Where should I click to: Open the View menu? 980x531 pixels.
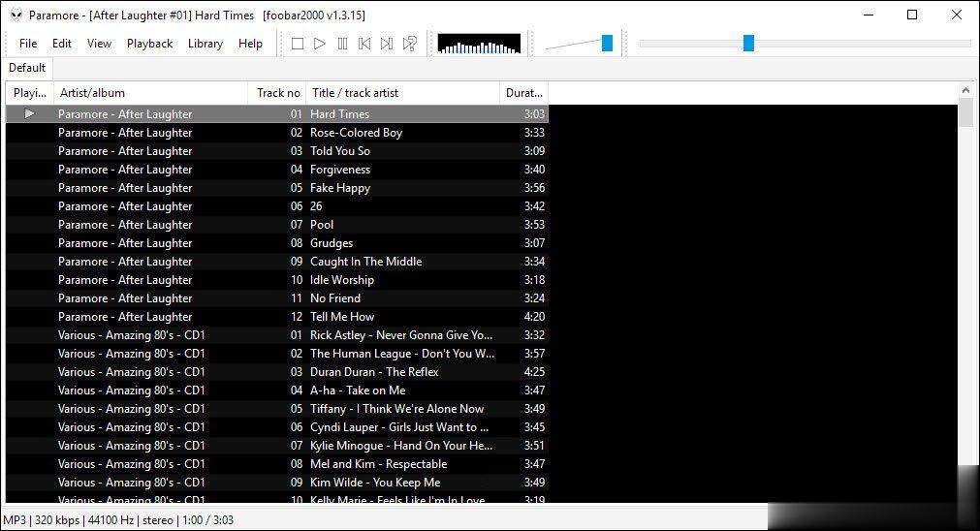coord(100,44)
